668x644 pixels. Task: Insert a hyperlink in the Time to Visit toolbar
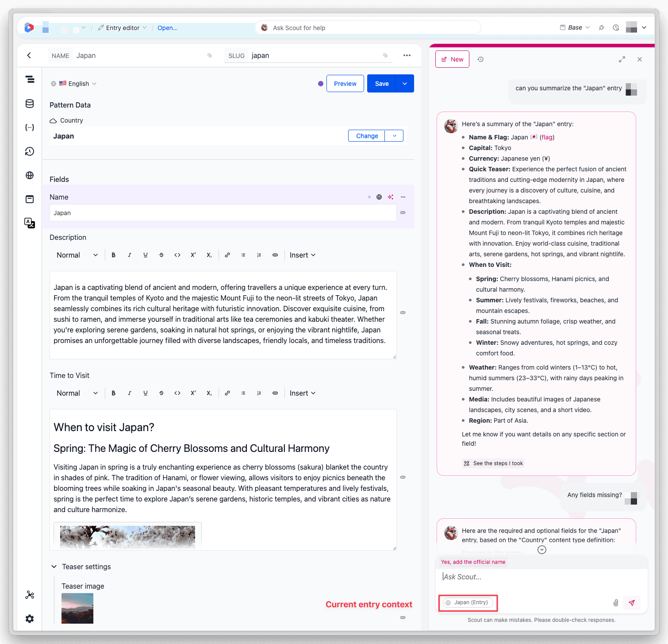[x=227, y=393]
